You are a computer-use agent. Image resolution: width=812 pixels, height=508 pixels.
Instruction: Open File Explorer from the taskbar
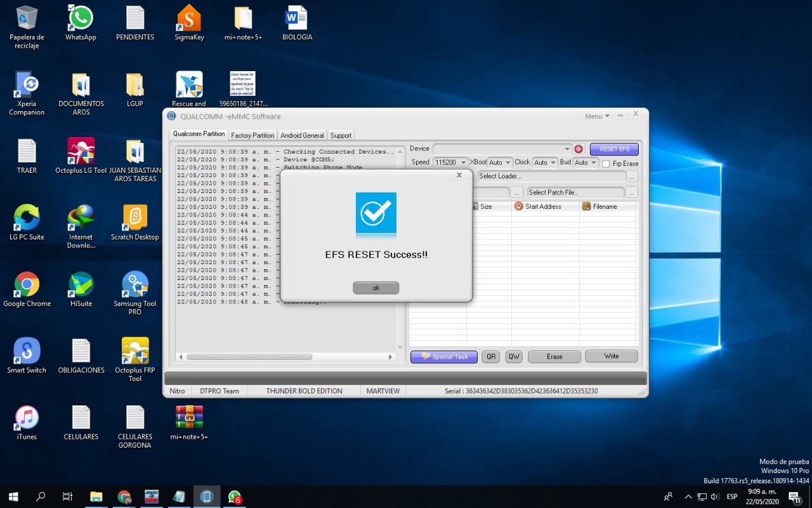point(96,497)
